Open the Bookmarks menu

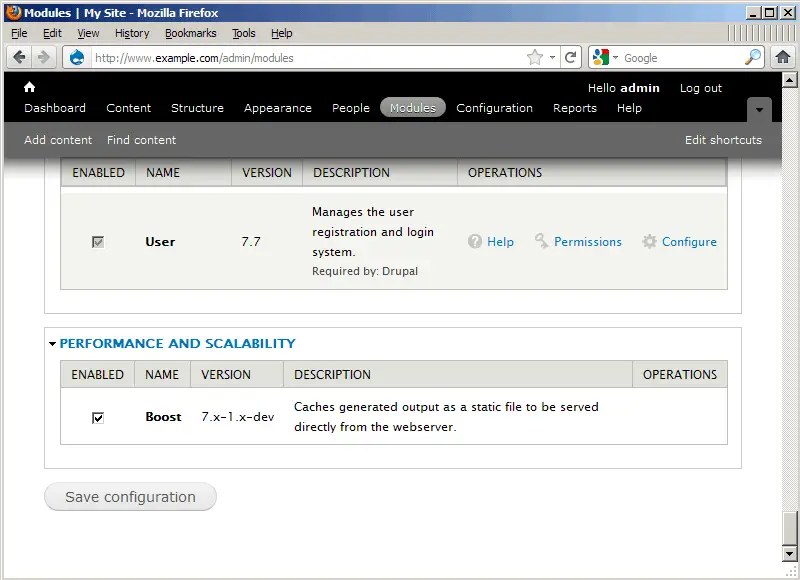[191, 33]
